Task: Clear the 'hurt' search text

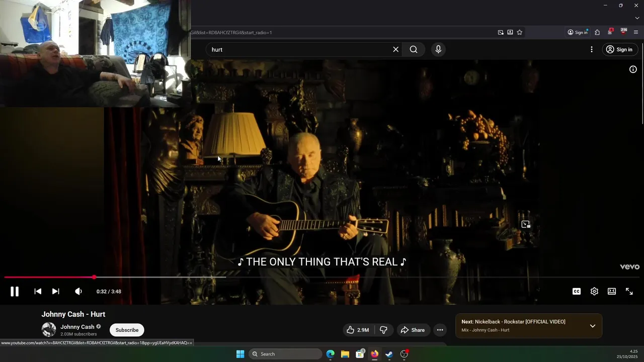Action: point(396,49)
